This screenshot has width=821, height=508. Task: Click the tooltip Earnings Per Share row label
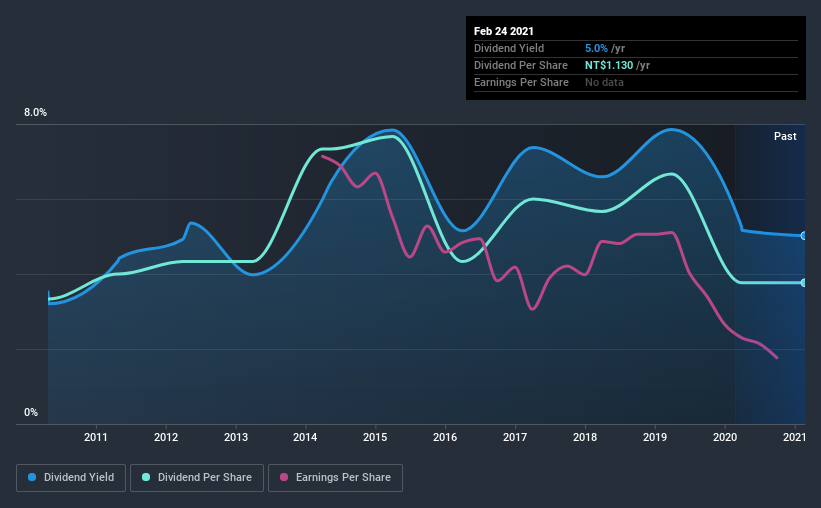[522, 82]
